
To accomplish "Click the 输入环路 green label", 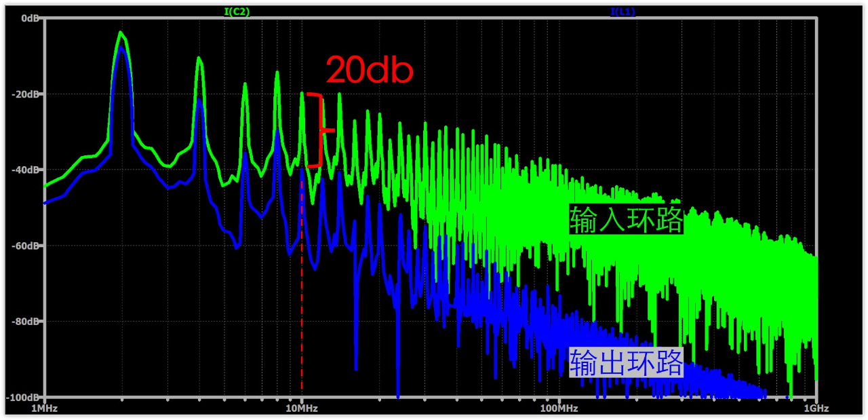I will [626, 220].
